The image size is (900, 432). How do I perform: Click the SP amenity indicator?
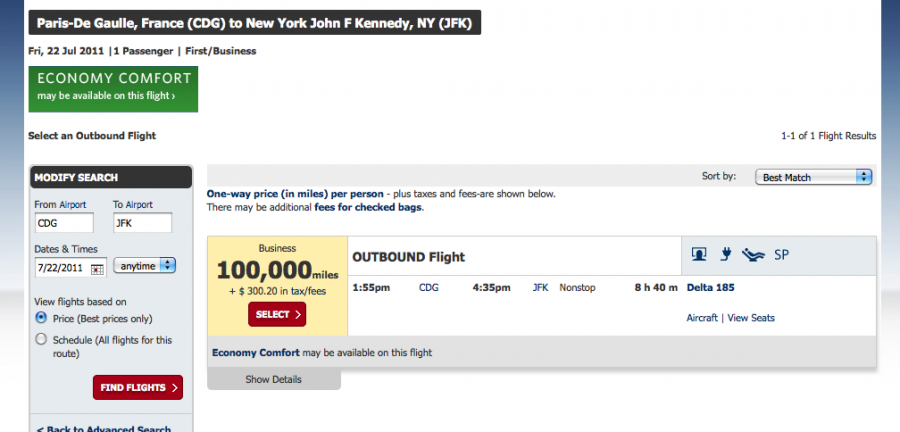tap(782, 255)
